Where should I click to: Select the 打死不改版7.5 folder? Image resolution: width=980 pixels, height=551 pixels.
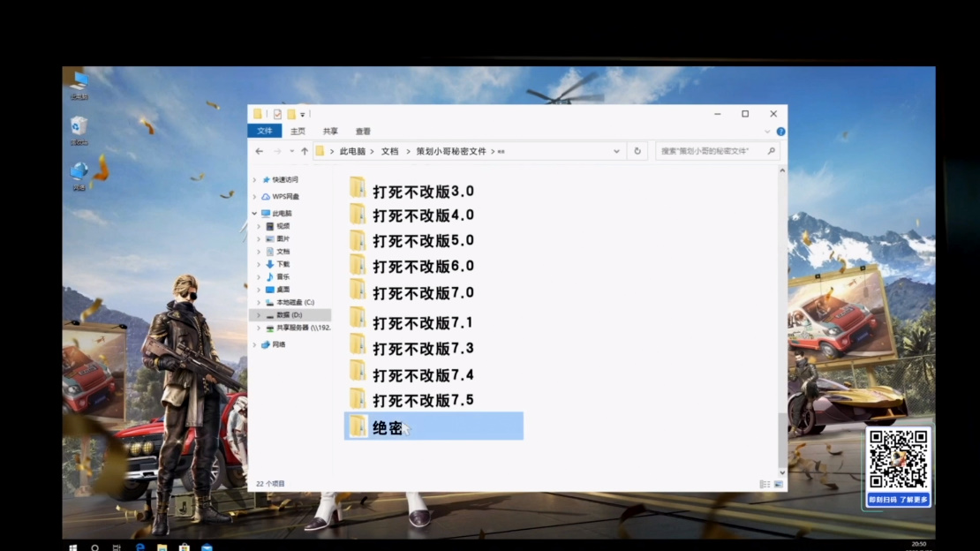[412, 400]
